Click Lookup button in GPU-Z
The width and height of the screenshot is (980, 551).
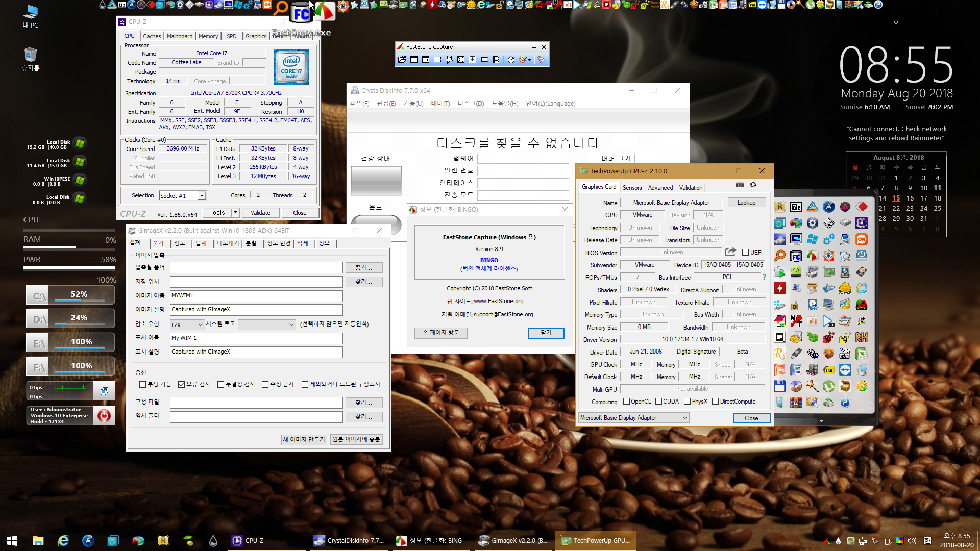tap(746, 203)
